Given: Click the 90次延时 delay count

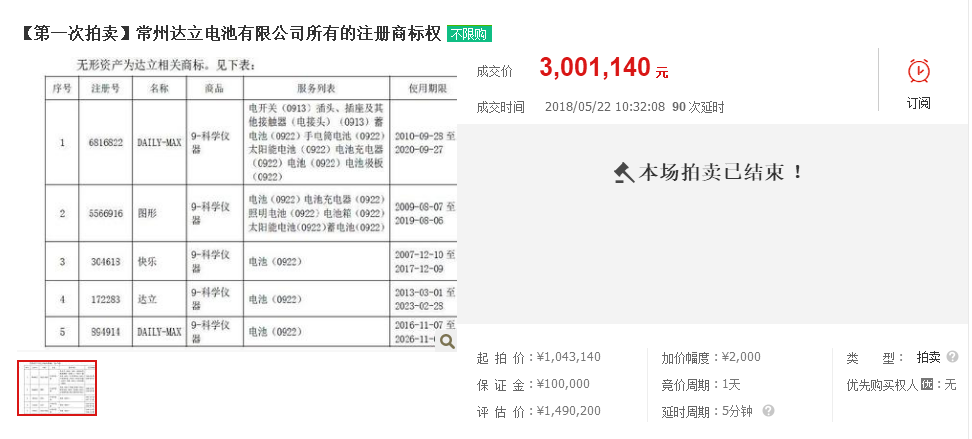Looking at the screenshot, I should (x=698, y=107).
